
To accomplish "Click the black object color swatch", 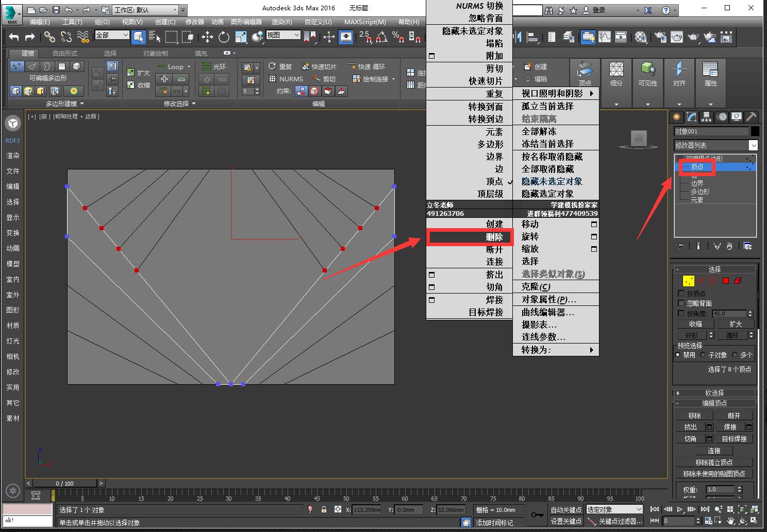I will [x=755, y=131].
